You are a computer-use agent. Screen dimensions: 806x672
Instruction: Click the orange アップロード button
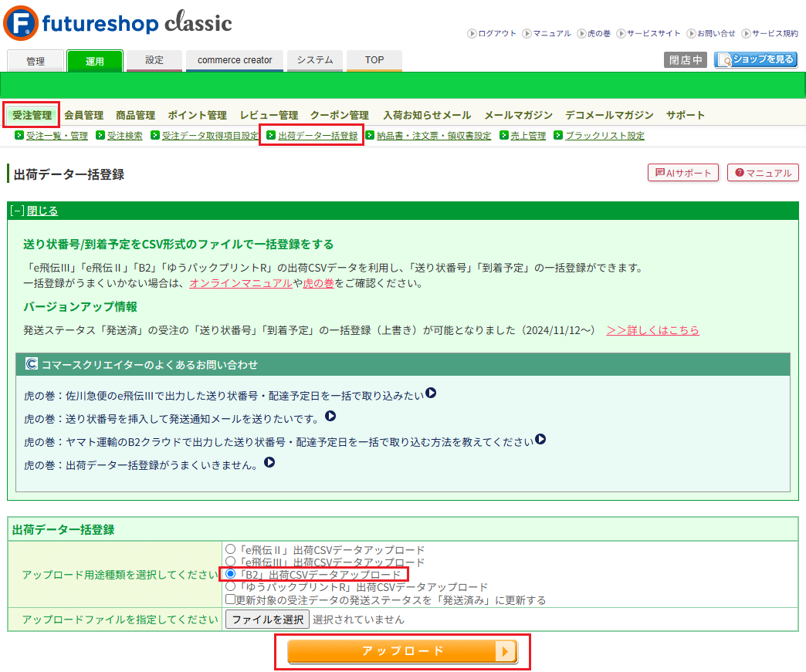coord(402,651)
